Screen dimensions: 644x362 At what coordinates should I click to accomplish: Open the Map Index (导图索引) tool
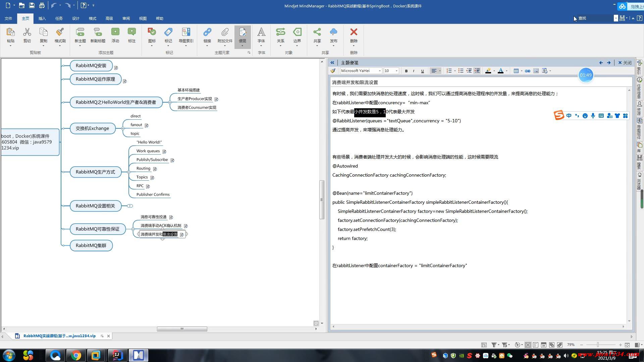click(x=186, y=32)
